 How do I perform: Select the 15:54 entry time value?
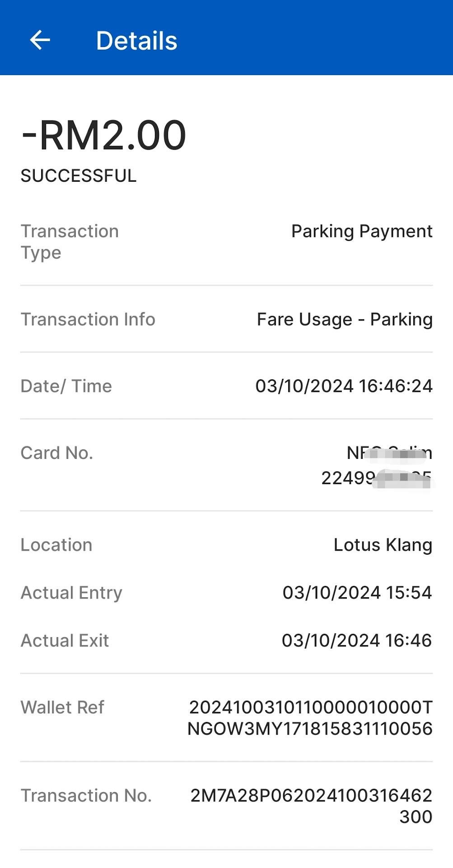tap(357, 593)
